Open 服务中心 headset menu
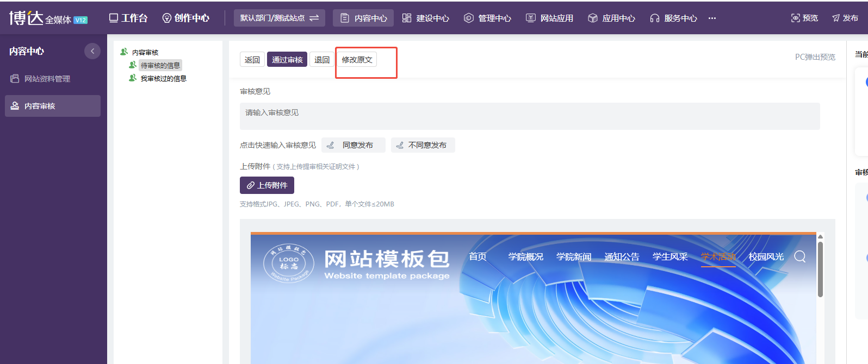This screenshot has width=868, height=364. [x=673, y=18]
